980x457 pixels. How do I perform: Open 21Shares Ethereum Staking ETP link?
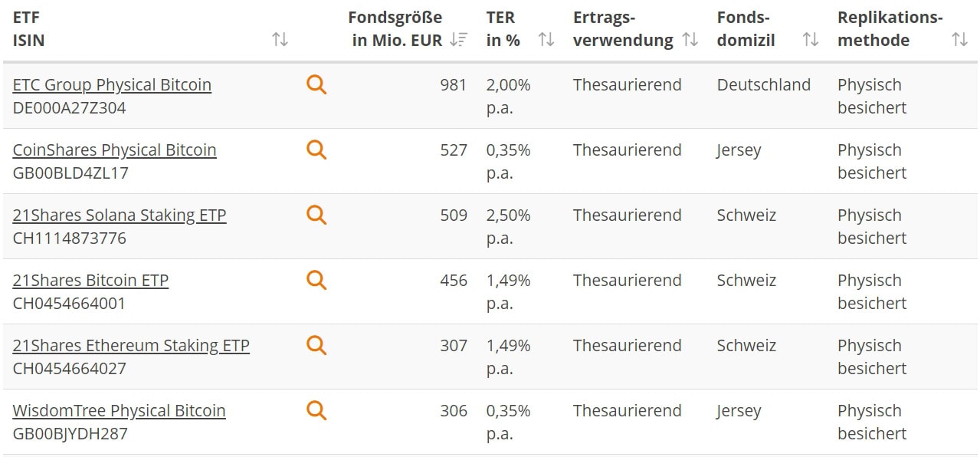point(131,346)
